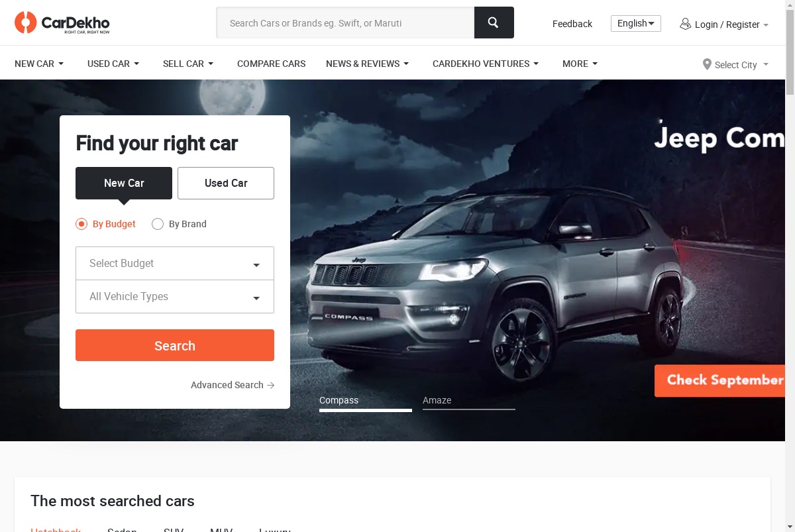
Task: Click the Check September offers banner button
Action: [719, 380]
